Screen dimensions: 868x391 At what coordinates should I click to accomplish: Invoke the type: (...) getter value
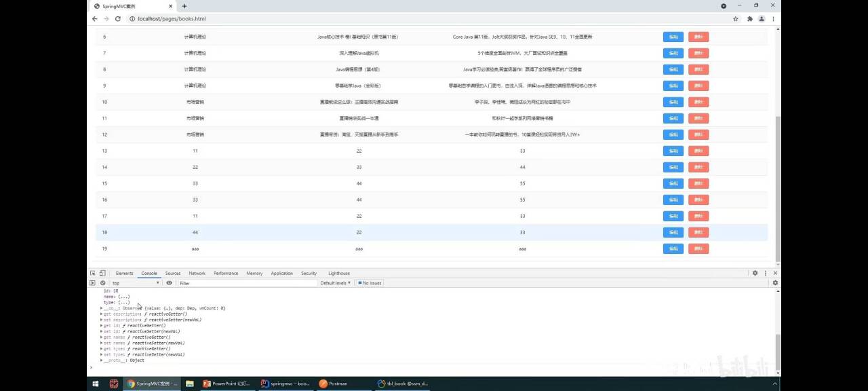(x=123, y=302)
